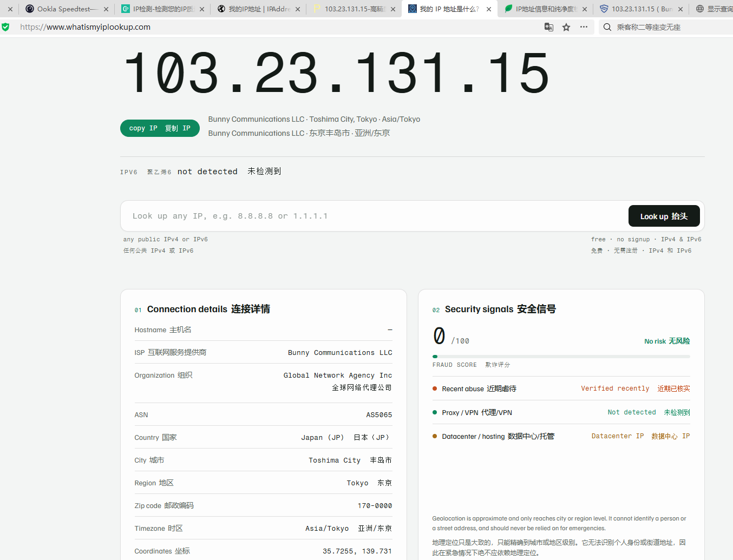733x560 pixels.
Task: Bookmark this page with the star icon
Action: coord(566,27)
